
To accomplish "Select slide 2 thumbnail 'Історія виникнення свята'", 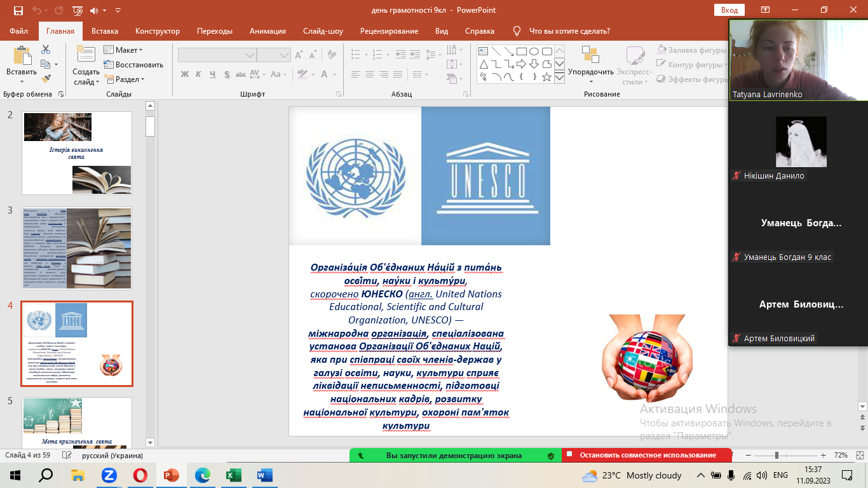I will coord(77,153).
